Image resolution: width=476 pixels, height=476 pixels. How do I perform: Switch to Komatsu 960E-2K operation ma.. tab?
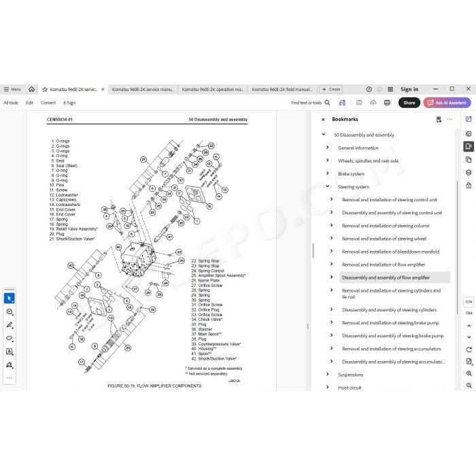point(212,89)
